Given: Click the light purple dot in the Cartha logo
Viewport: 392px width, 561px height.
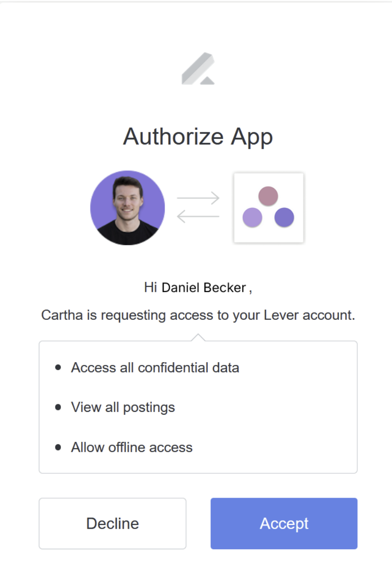Looking at the screenshot, I should [252, 218].
